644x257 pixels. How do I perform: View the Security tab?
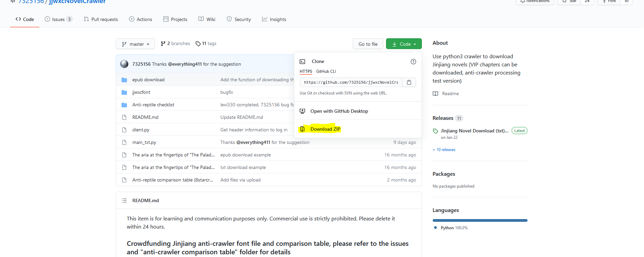(239, 19)
